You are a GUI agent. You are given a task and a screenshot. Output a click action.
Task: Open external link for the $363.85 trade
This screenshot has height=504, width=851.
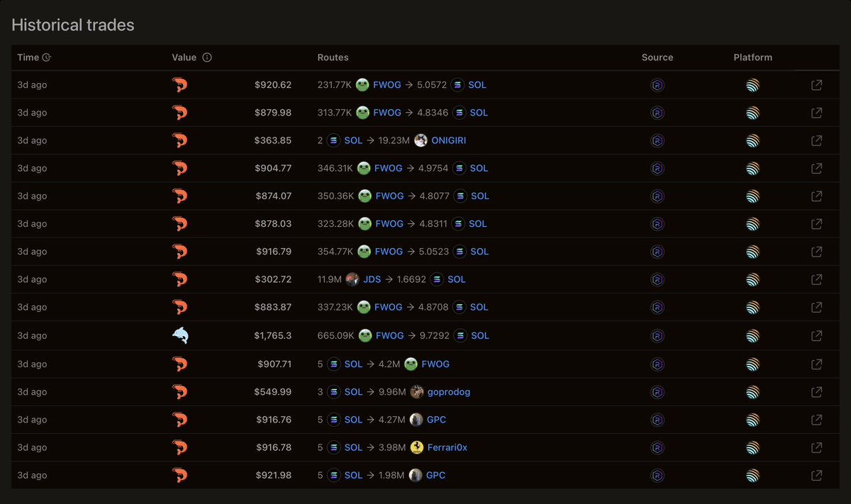pos(816,140)
